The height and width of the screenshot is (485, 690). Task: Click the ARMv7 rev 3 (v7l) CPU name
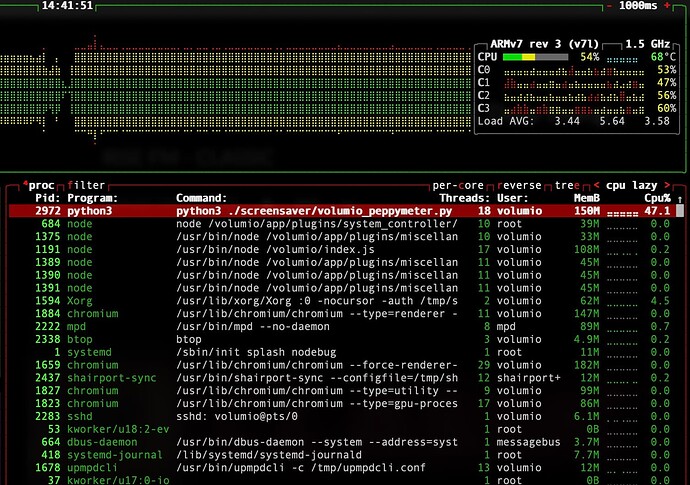pos(544,44)
